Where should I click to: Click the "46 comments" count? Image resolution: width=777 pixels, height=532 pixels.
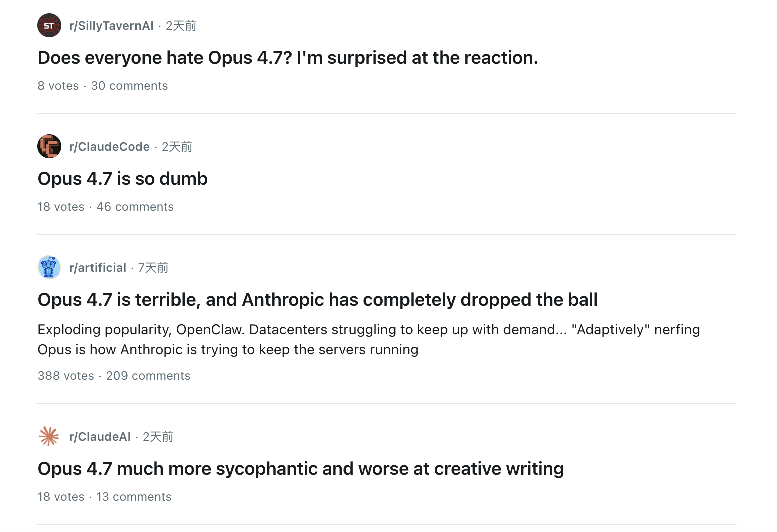click(x=135, y=207)
